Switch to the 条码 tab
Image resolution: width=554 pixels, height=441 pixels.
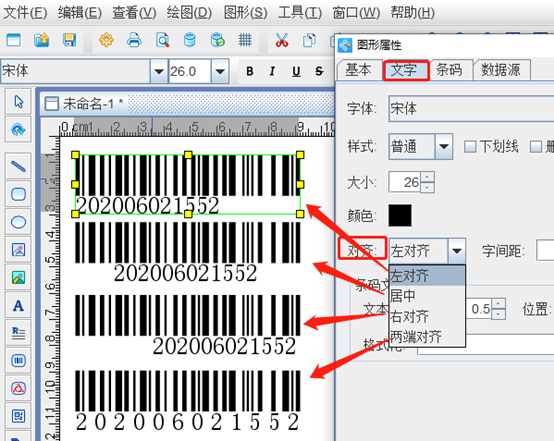pos(450,70)
